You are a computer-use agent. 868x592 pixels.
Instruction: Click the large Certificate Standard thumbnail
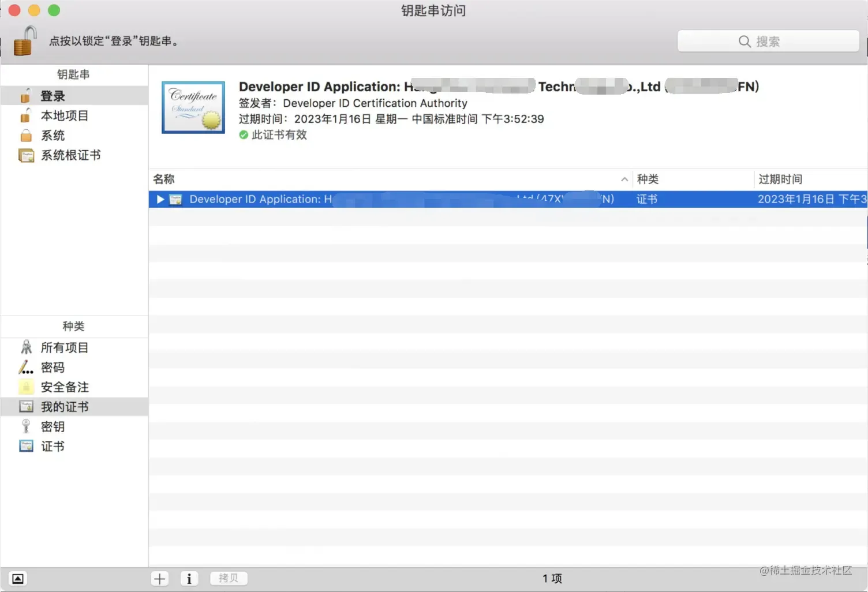coord(193,107)
